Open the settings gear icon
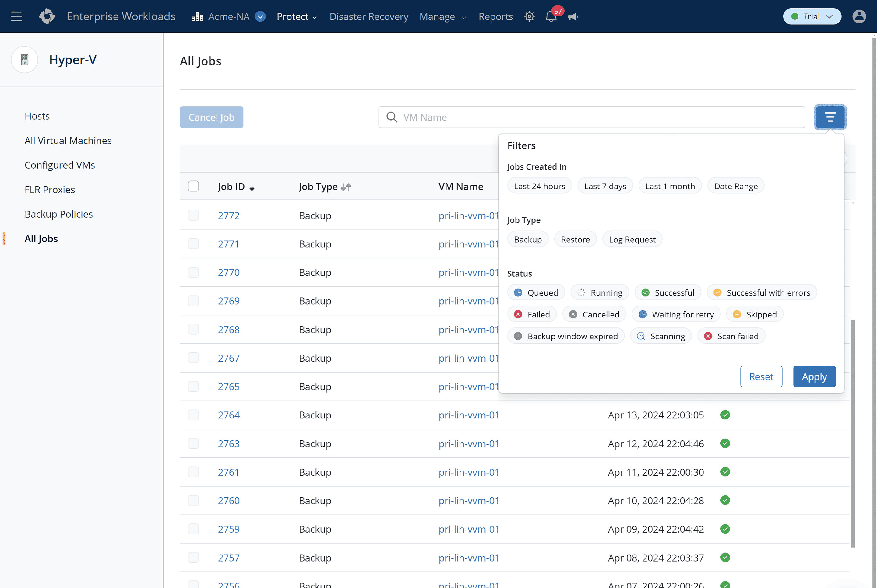 529,16
